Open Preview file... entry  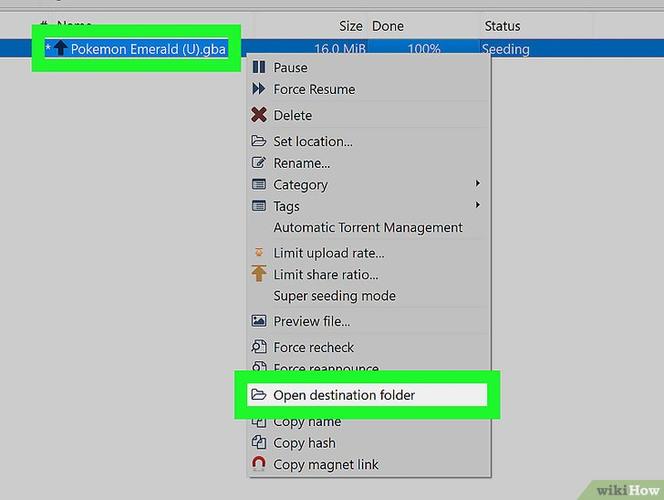(x=368, y=321)
